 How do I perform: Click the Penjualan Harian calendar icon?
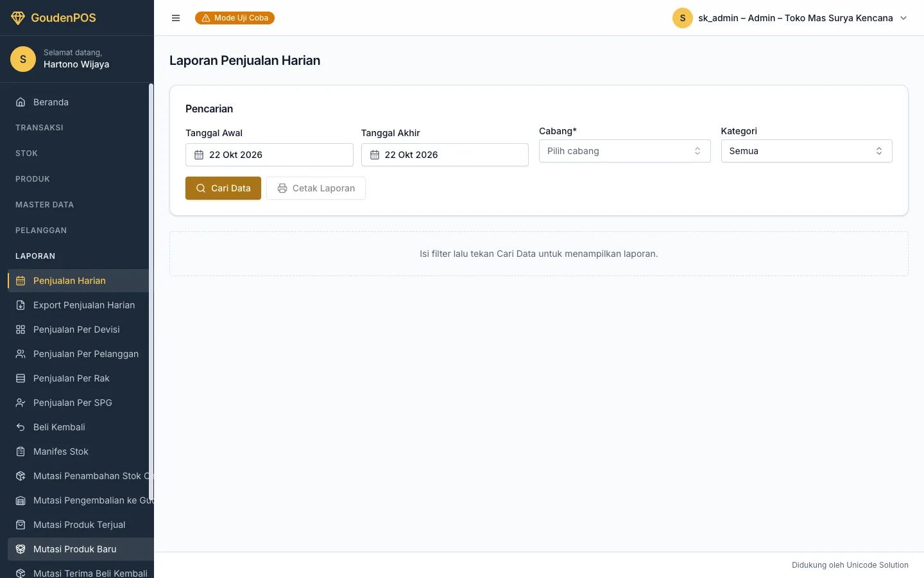click(21, 281)
